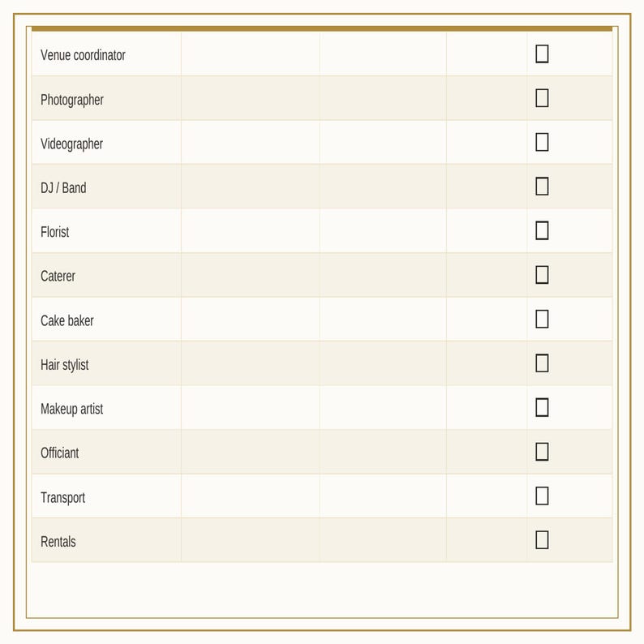Click the gold header bar above the table

click(x=322, y=28)
